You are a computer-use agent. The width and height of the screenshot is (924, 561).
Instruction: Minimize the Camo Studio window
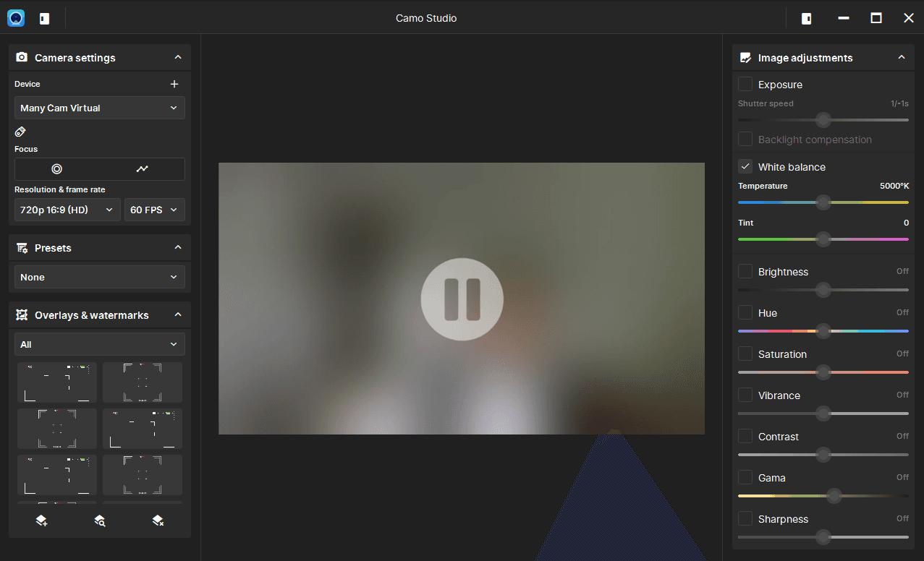click(x=844, y=18)
